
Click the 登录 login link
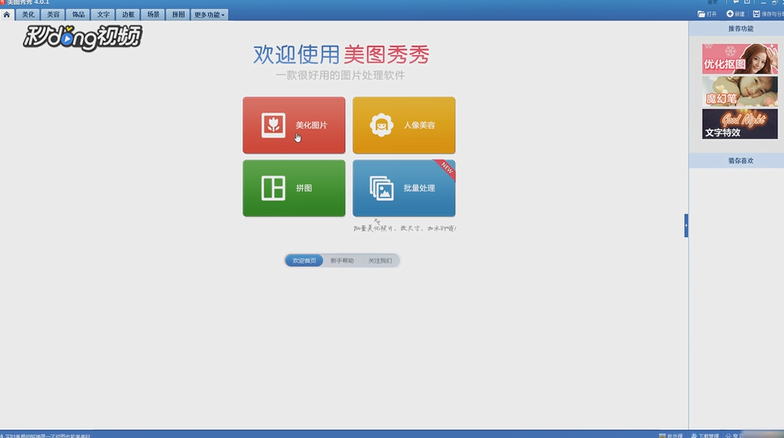[x=712, y=2]
